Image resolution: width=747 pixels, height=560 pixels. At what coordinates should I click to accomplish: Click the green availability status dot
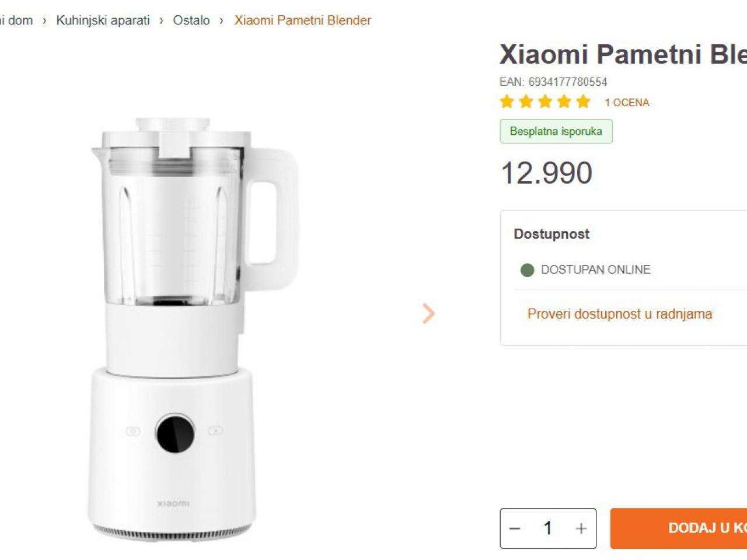528,270
